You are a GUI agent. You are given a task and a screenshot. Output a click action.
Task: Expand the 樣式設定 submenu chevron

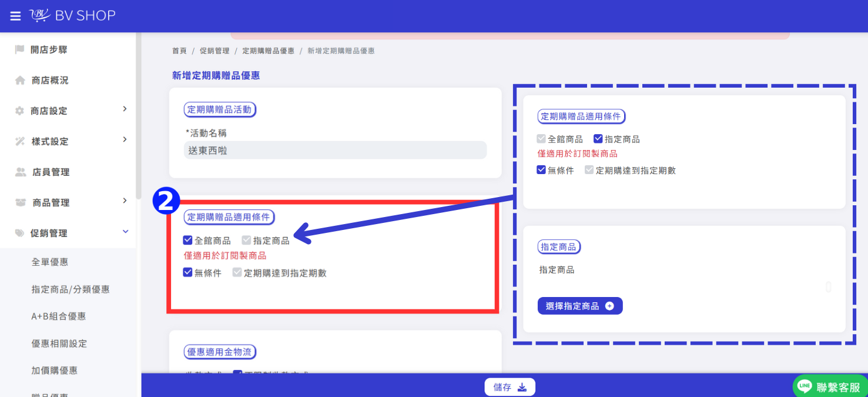pyautogui.click(x=125, y=139)
